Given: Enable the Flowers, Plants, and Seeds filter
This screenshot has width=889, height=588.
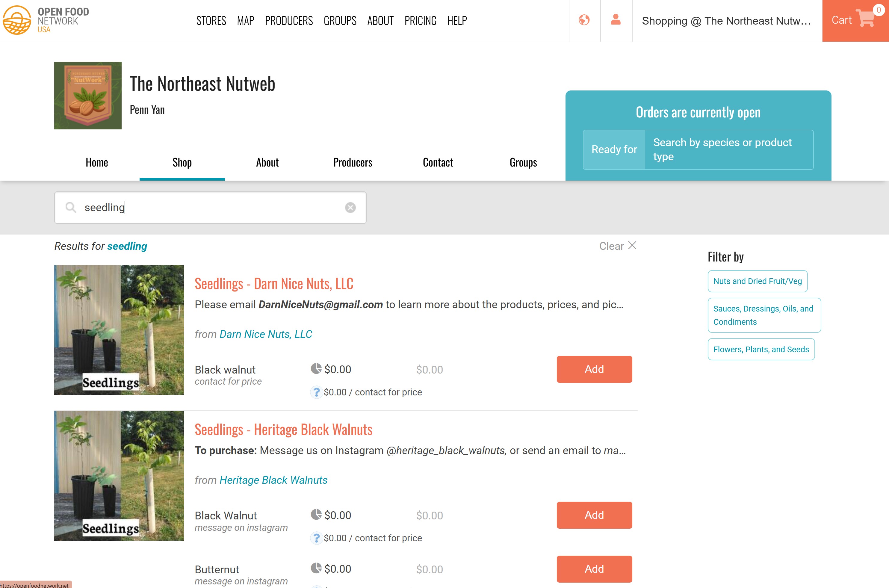Looking at the screenshot, I should [761, 349].
